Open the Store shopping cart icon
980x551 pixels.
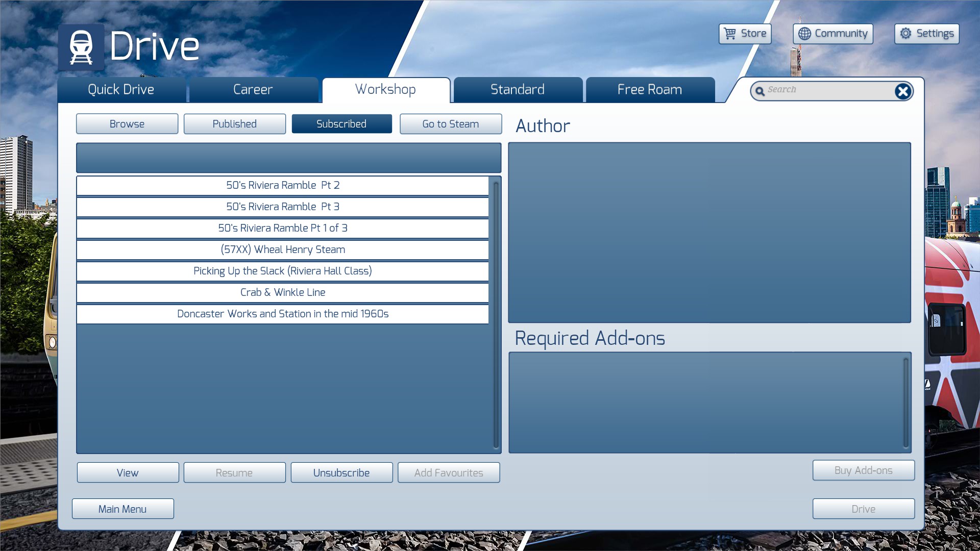730,34
